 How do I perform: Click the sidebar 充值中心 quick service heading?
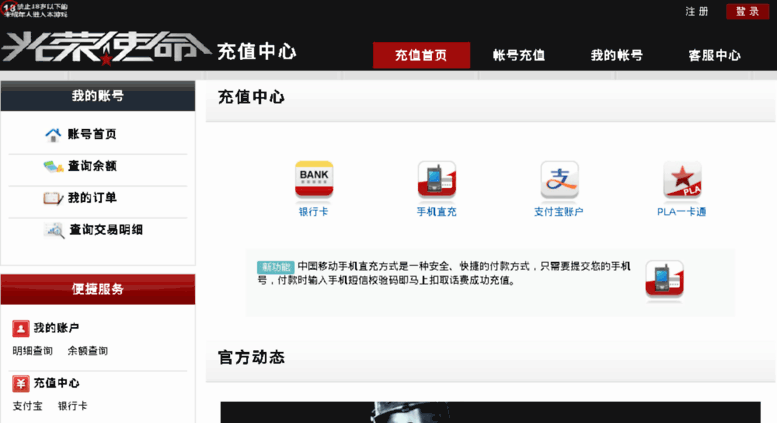(56, 383)
